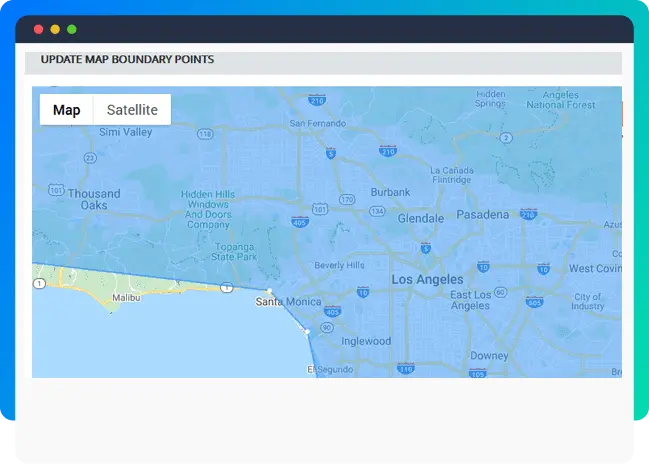Click the green maximize window button
649x464 pixels.
click(x=71, y=30)
